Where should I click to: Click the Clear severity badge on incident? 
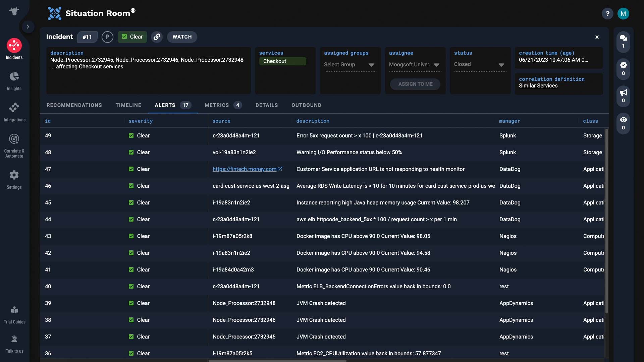132,37
